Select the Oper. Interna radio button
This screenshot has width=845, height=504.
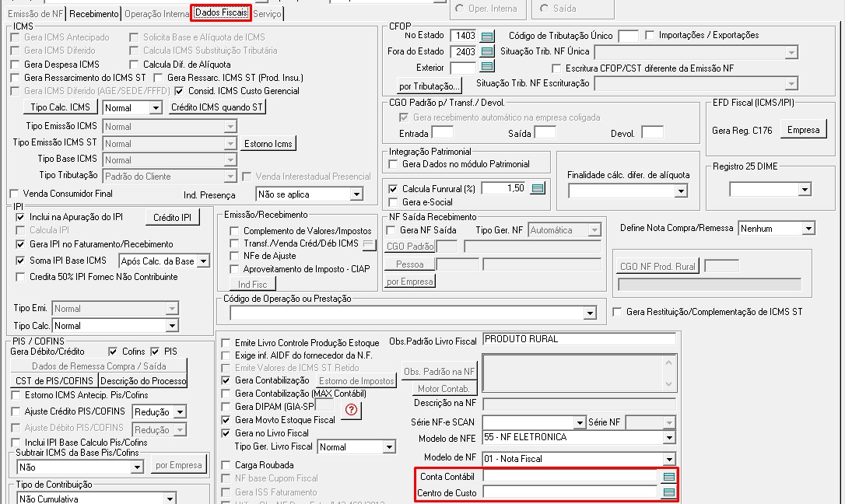click(460, 9)
